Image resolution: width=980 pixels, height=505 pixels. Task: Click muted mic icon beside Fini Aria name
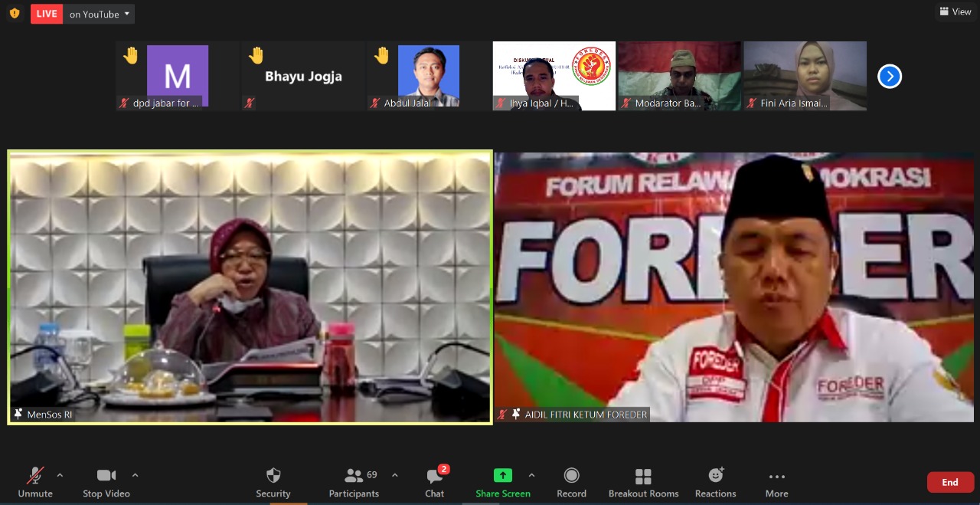pos(752,103)
